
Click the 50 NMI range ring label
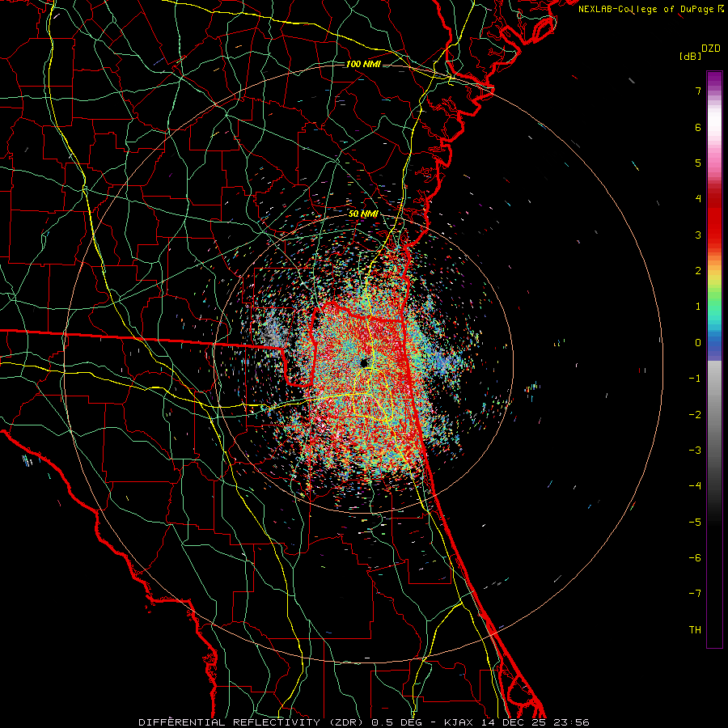[363, 214]
